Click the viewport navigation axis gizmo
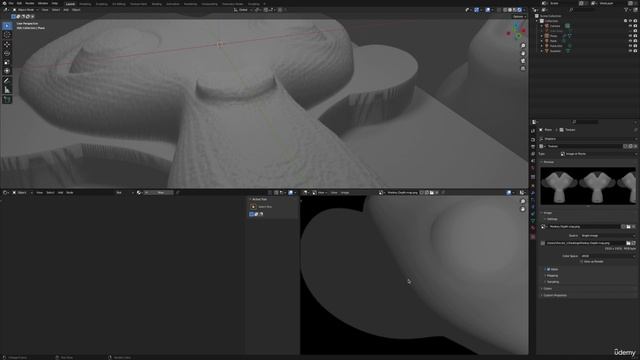The width and height of the screenshot is (640, 360). coord(516,31)
